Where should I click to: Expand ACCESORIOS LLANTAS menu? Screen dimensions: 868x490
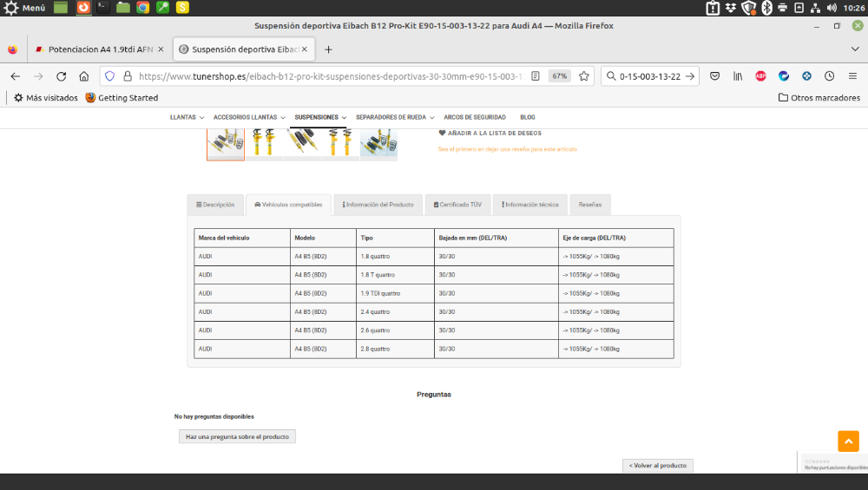coord(249,117)
